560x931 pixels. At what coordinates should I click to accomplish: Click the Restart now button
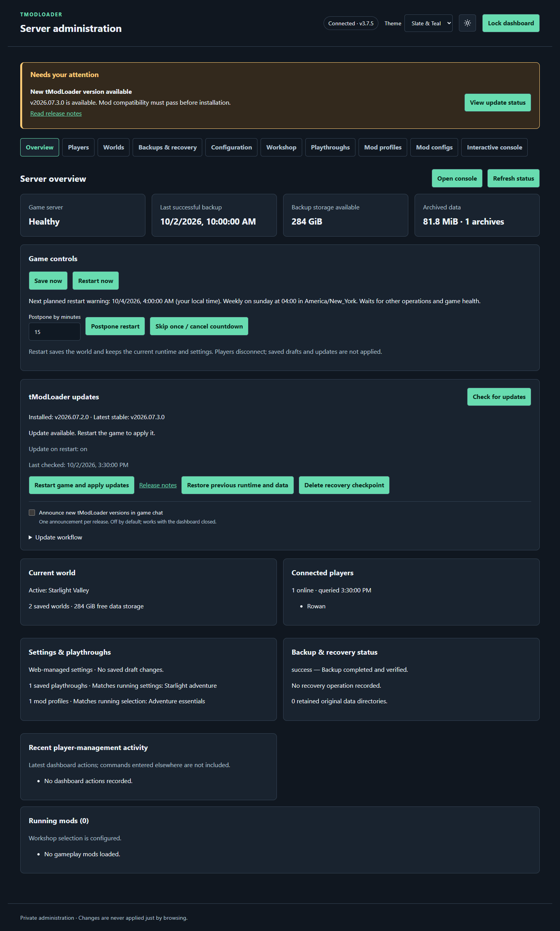pyautogui.click(x=96, y=281)
